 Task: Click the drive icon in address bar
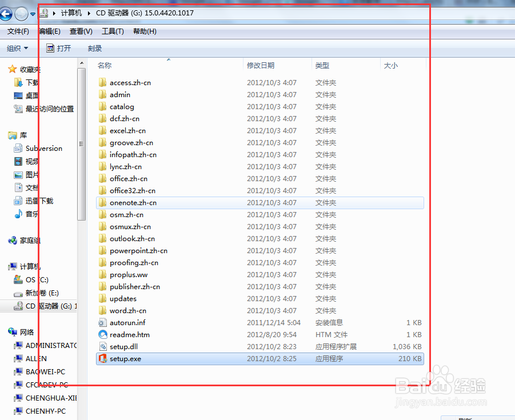[44, 13]
